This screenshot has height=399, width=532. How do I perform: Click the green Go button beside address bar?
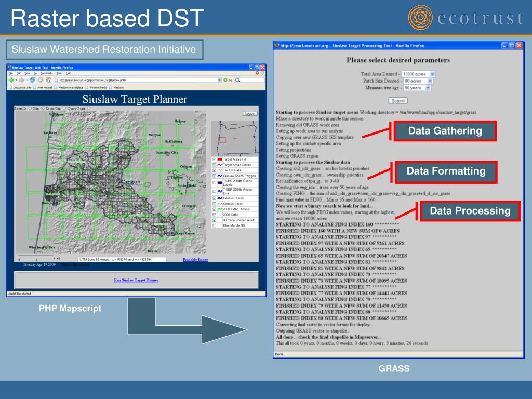click(x=225, y=80)
